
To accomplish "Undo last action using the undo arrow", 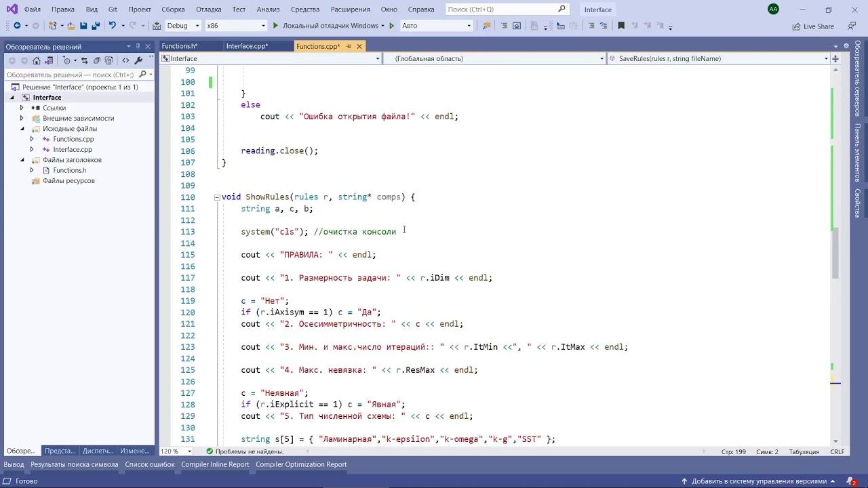I will tap(113, 26).
